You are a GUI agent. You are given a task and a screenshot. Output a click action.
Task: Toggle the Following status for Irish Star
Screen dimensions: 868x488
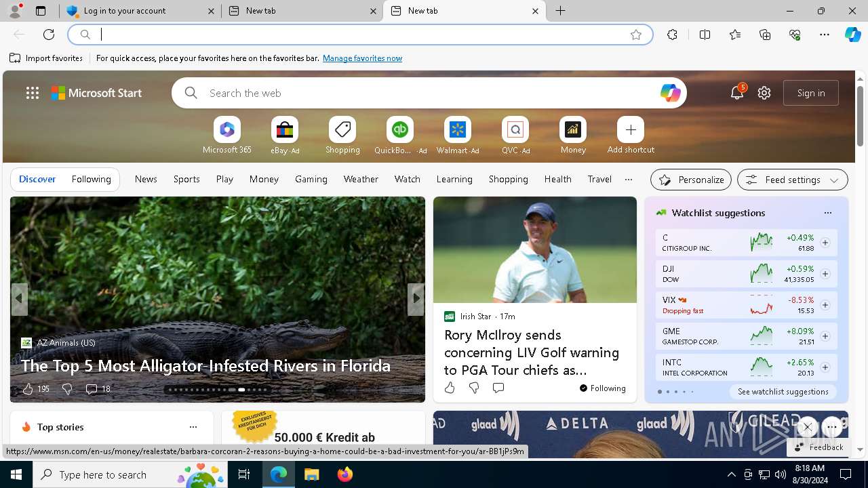click(x=603, y=388)
